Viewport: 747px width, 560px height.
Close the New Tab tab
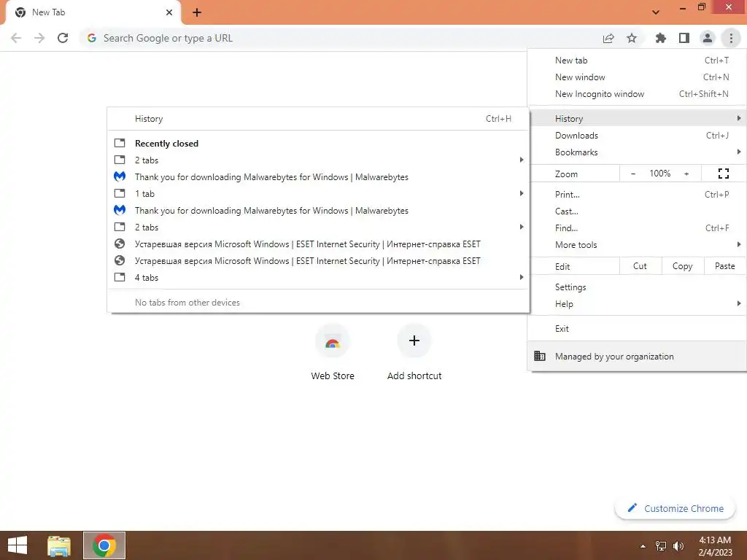169,12
